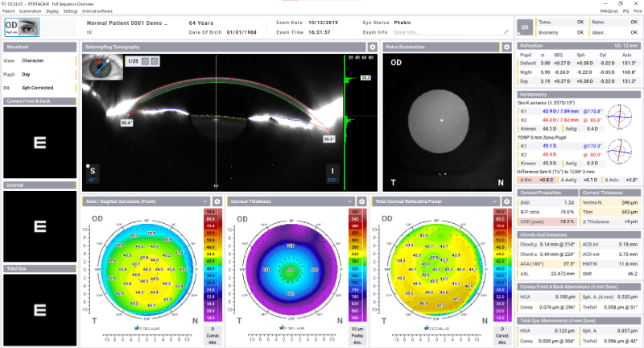Click the Δ Km +0.8 D value
Image resolution: width=644 pixels, height=348 pixels.
tap(547, 180)
